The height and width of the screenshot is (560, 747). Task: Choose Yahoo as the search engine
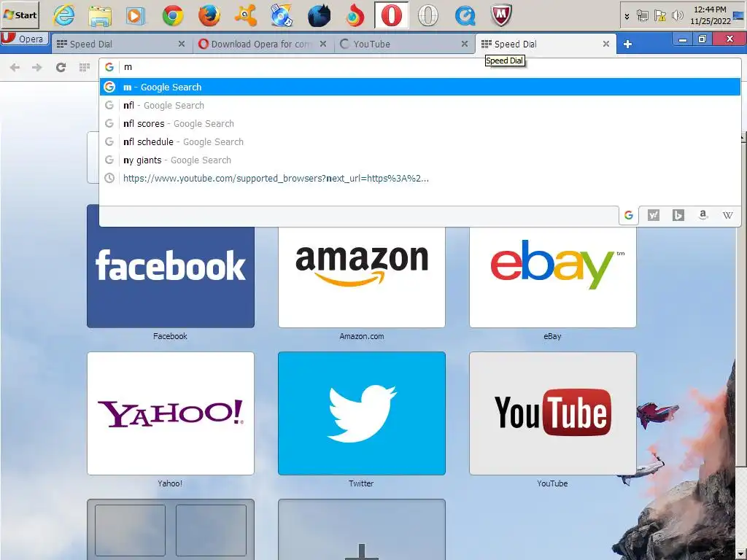[x=654, y=215]
